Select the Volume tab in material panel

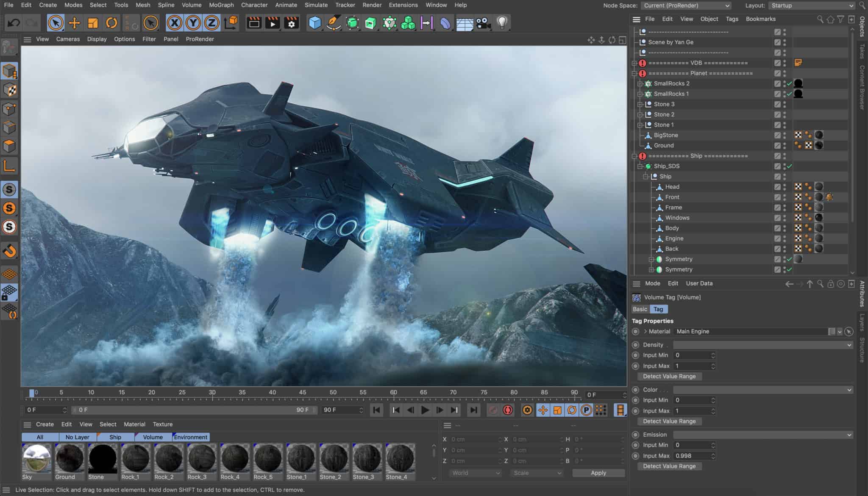[x=153, y=436]
